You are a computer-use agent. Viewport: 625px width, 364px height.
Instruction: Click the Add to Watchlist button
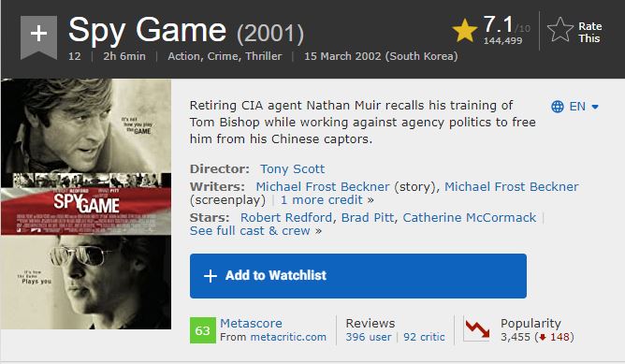[358, 276]
